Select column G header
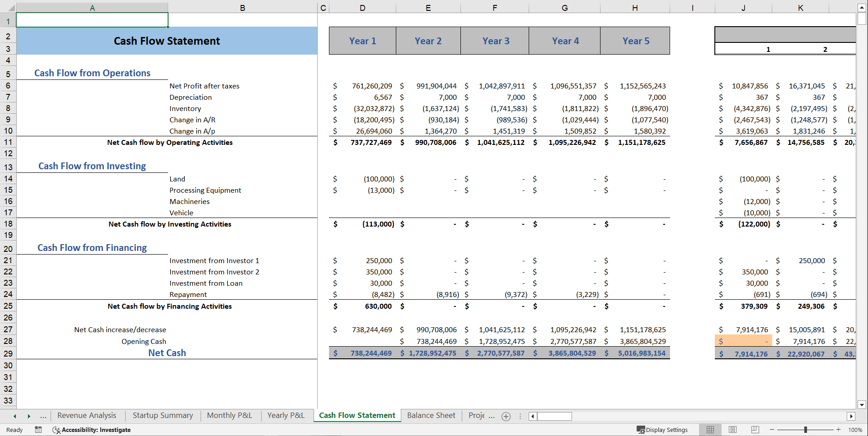 565,8
